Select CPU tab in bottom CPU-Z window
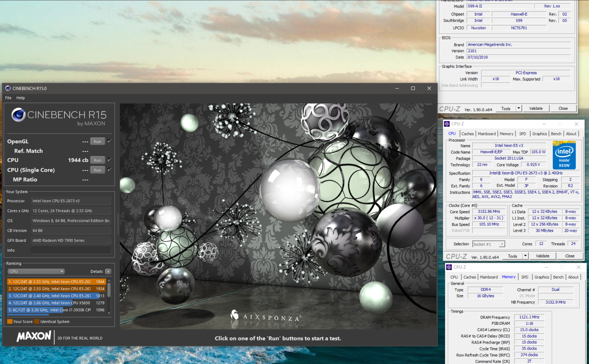 point(454,277)
